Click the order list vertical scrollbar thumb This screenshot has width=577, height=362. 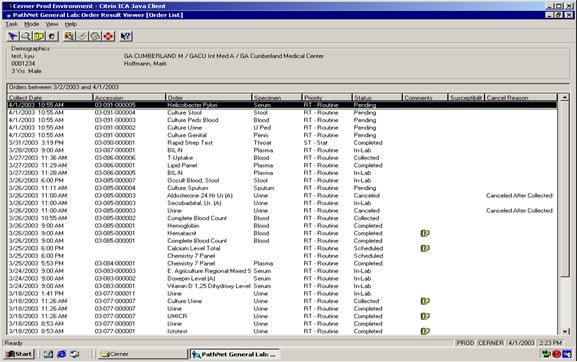coord(564,189)
